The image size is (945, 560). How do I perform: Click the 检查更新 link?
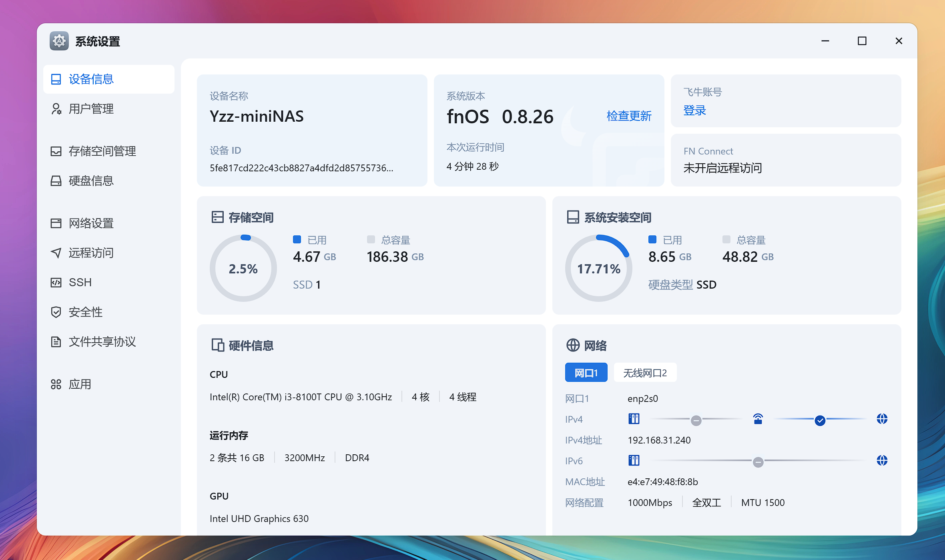click(629, 116)
